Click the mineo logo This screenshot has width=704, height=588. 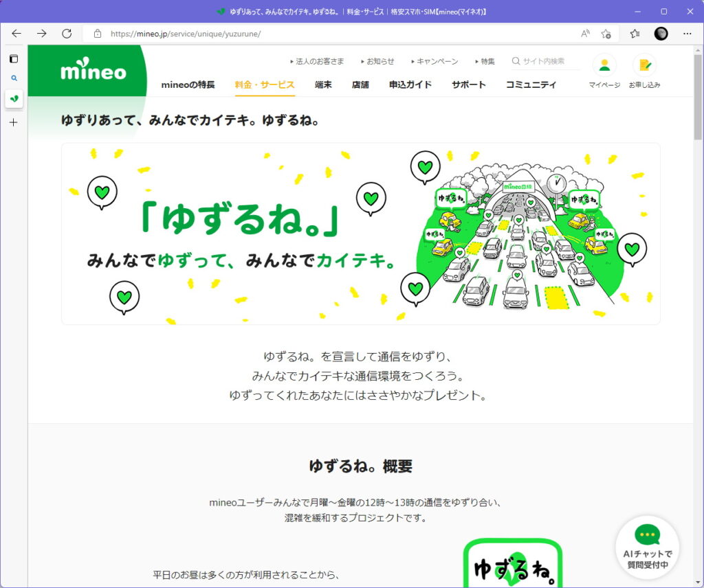93,69
